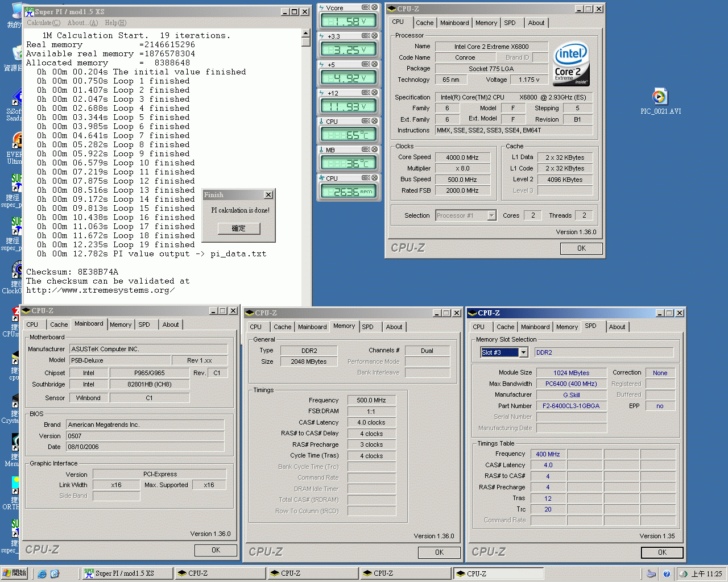
Task: Click OK in the CPU-Z Mainboard window
Action: 216,550
